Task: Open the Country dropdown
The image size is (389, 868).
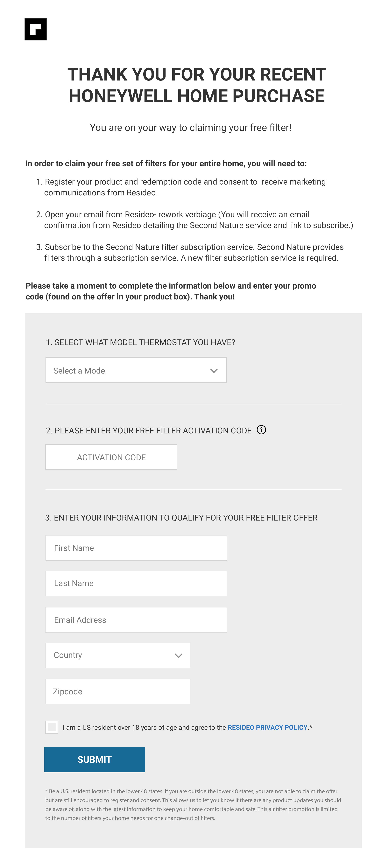Action: coord(118,655)
